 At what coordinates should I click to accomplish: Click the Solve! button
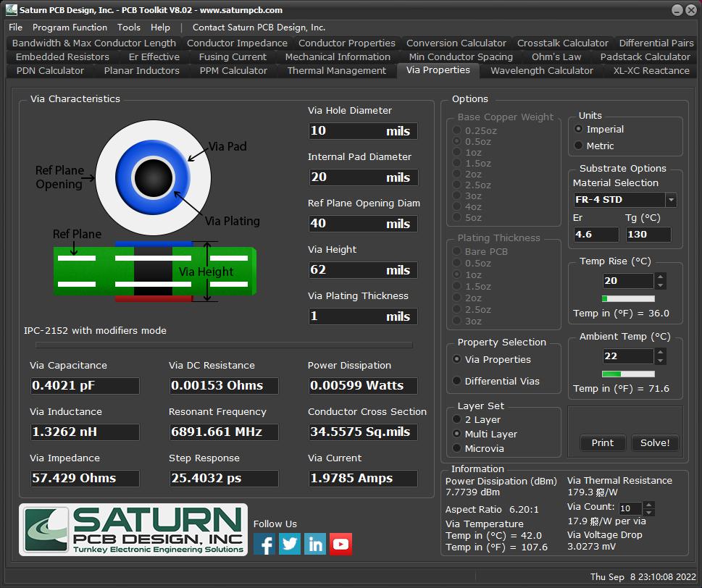pyautogui.click(x=654, y=442)
